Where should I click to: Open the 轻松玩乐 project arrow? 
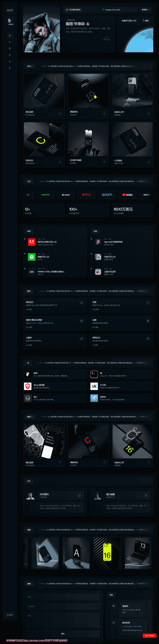60,162
